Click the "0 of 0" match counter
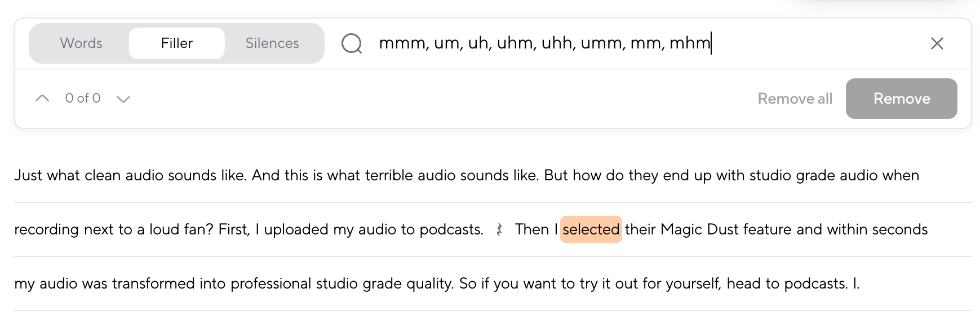 pos(83,99)
